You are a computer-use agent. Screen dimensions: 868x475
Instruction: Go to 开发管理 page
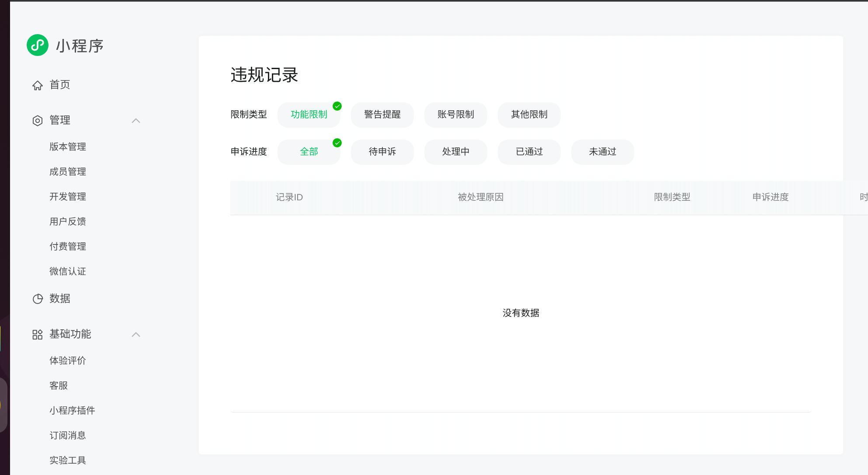68,196
